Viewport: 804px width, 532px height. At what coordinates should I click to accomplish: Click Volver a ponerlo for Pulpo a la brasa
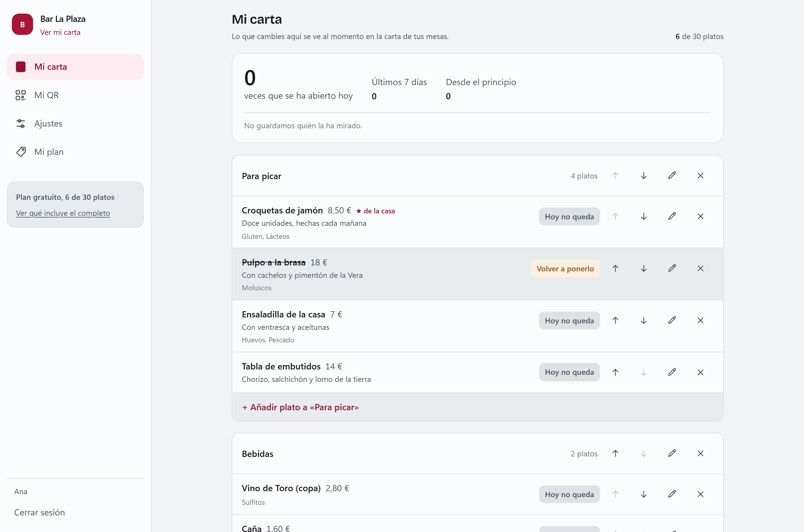coord(565,269)
